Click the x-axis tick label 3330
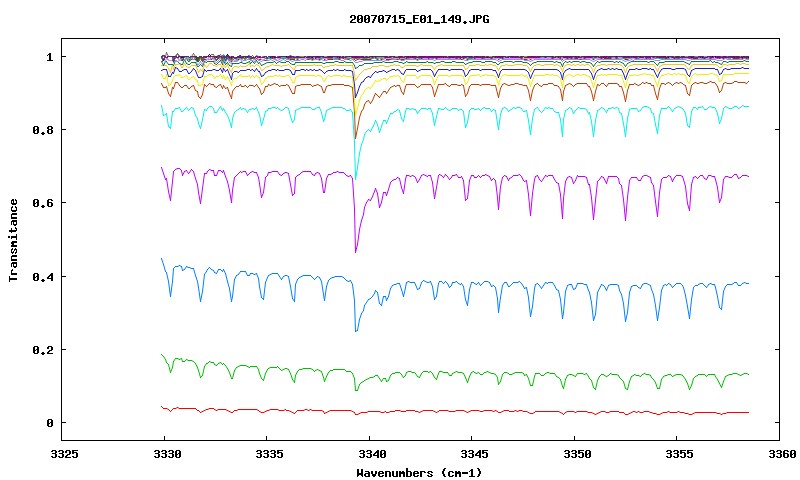 (167, 454)
